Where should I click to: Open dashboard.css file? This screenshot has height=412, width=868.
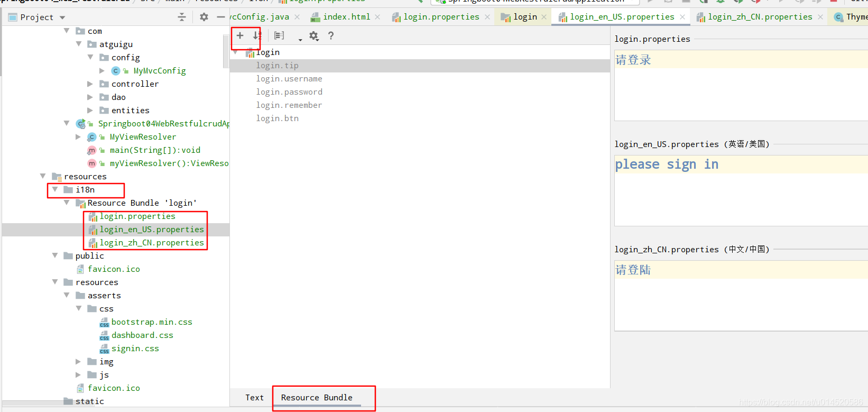coord(142,335)
